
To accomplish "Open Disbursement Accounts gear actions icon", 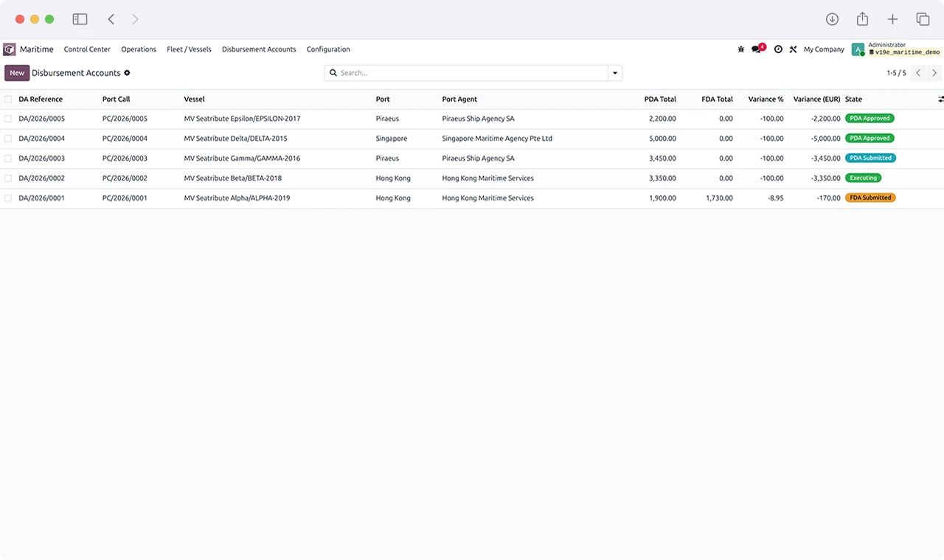I will pyautogui.click(x=127, y=73).
